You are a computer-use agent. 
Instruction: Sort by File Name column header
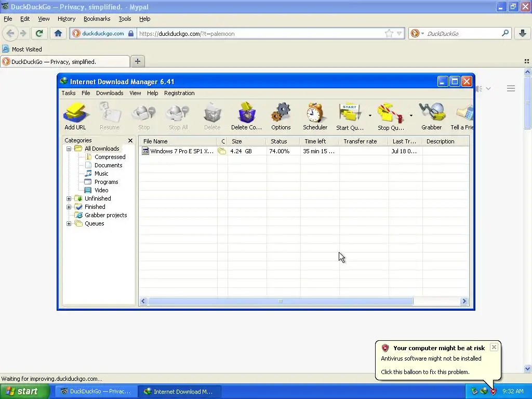pyautogui.click(x=178, y=141)
